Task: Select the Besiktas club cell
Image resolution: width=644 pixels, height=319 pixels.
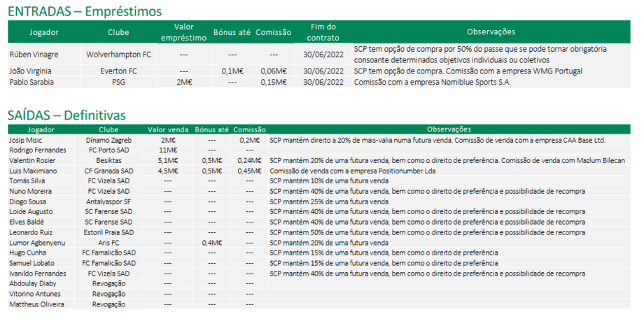Action: tap(108, 160)
